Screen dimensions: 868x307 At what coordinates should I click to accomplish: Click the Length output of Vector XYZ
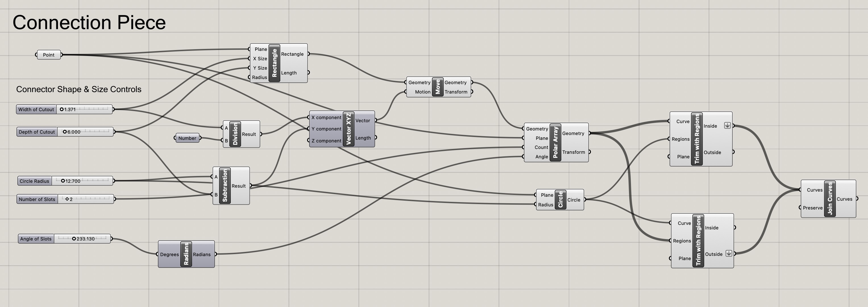pyautogui.click(x=363, y=138)
